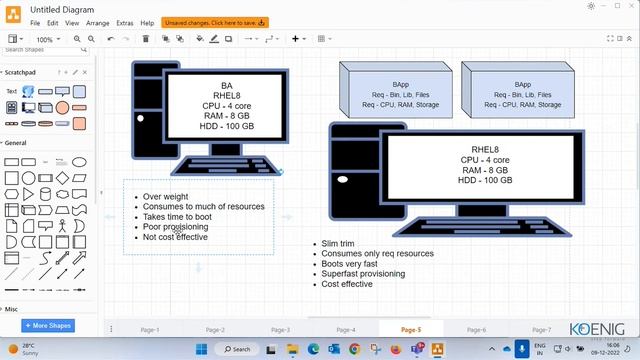
Task: Open the Help menu
Action: tap(147, 23)
